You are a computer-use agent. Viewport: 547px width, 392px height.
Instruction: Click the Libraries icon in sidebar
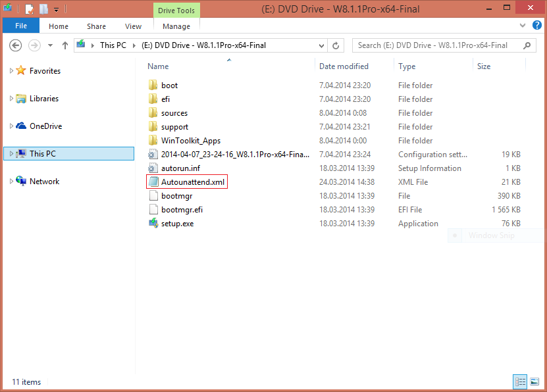(x=21, y=99)
